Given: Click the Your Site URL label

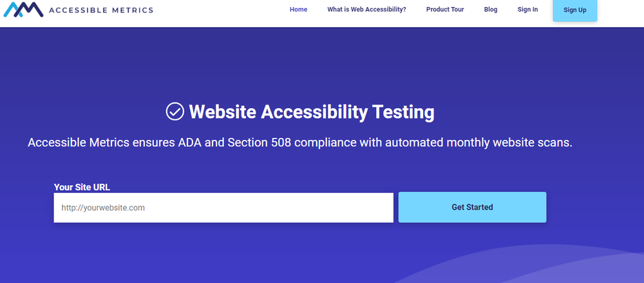Looking at the screenshot, I should [x=82, y=187].
